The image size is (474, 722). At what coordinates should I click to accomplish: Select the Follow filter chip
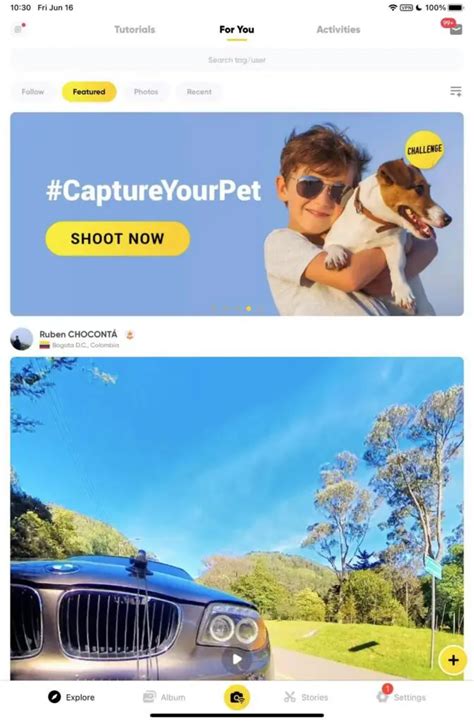33,92
